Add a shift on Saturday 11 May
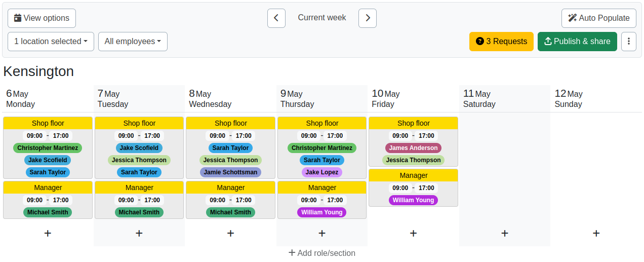Viewport: 644px width, 262px height. click(505, 233)
